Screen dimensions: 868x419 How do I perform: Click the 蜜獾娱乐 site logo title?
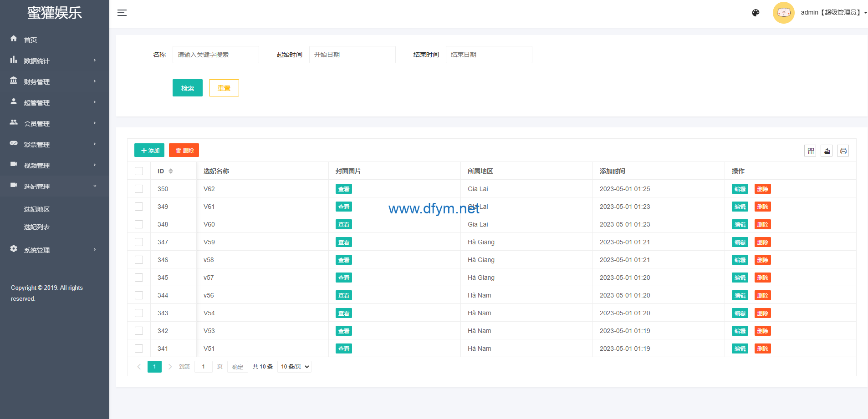55,13
